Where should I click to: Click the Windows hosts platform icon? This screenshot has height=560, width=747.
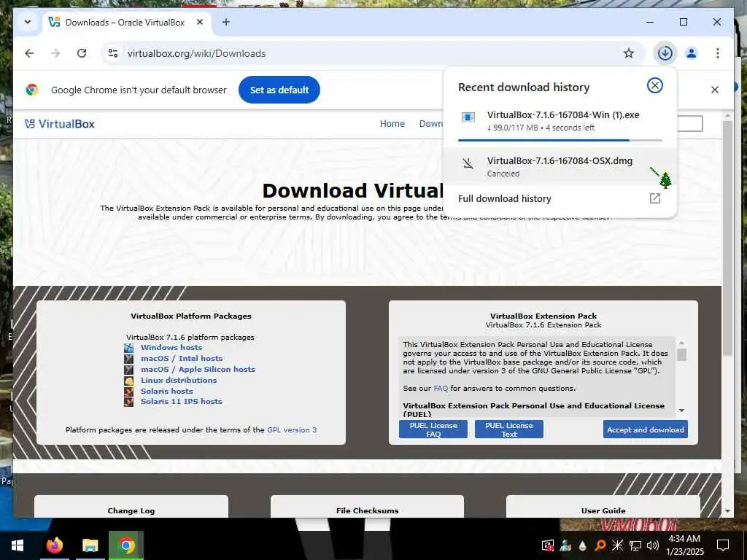128,348
